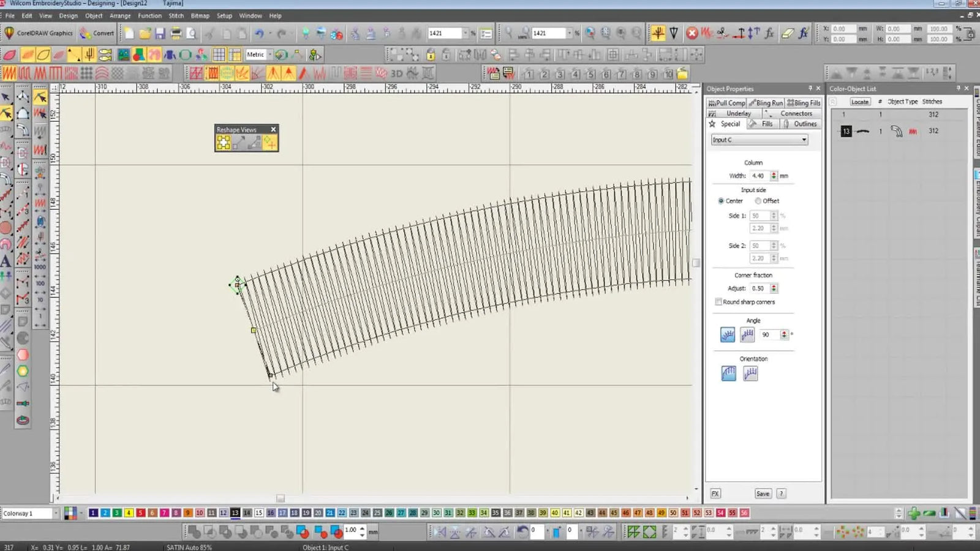Image resolution: width=980 pixels, height=551 pixels.
Task: Toggle first Reshape Views control points icon
Action: [x=224, y=143]
